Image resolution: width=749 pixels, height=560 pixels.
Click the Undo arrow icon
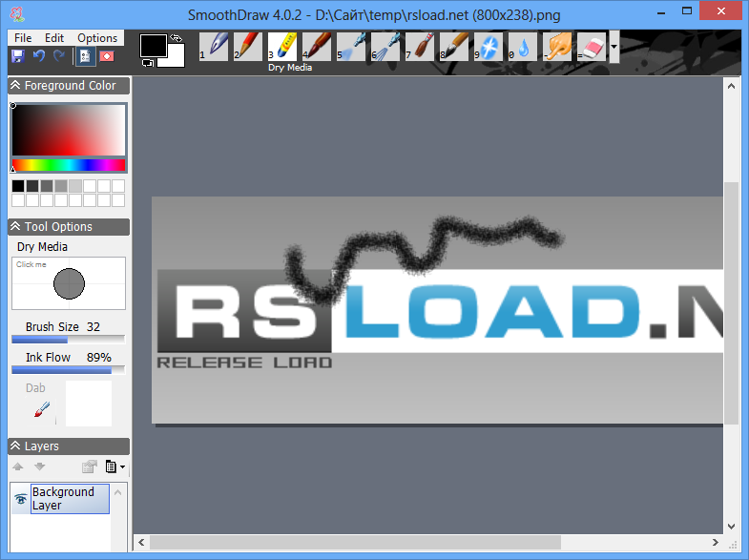[x=39, y=56]
